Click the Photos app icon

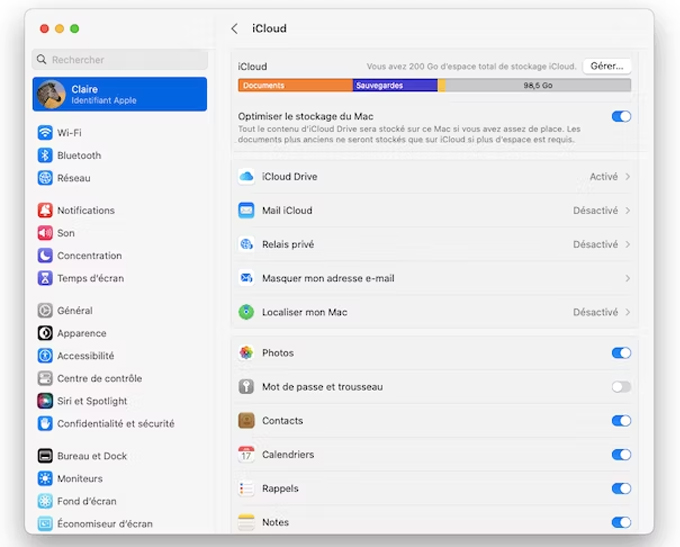[246, 353]
